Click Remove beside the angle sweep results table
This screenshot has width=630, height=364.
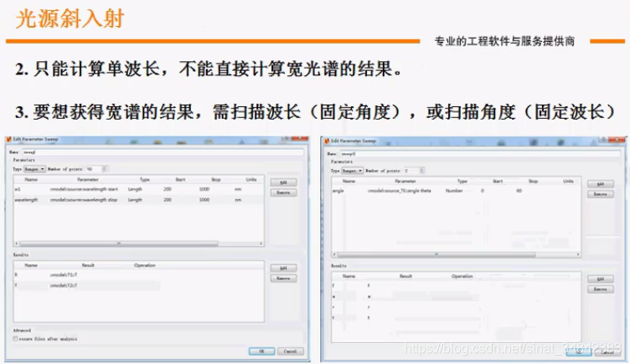click(x=601, y=289)
